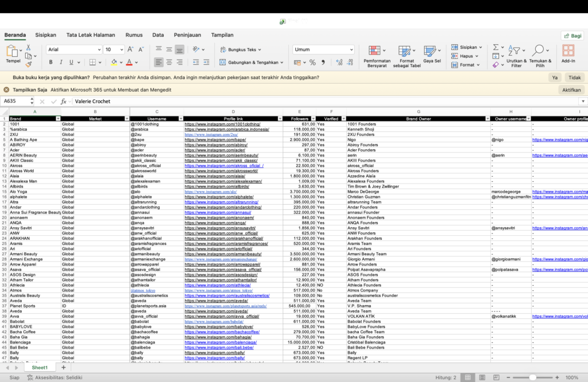The width and height of the screenshot is (588, 382).
Task: Open Gaya Sel cell styles
Action: coord(432,54)
